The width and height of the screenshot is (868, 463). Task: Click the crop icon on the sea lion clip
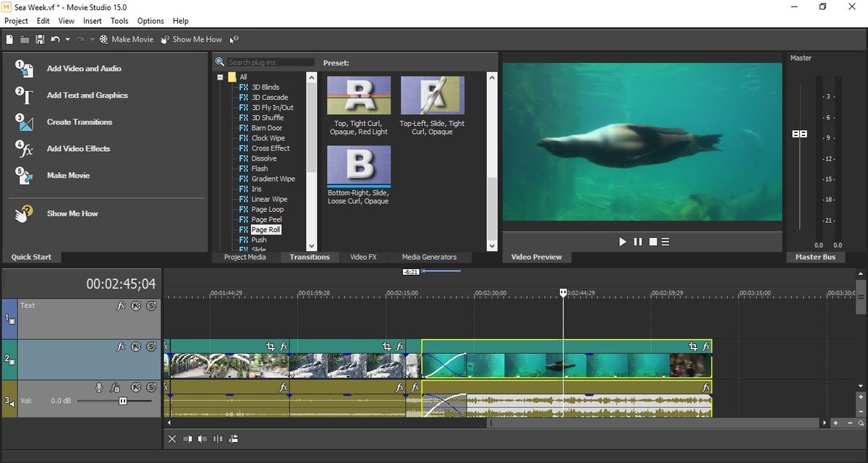point(692,347)
